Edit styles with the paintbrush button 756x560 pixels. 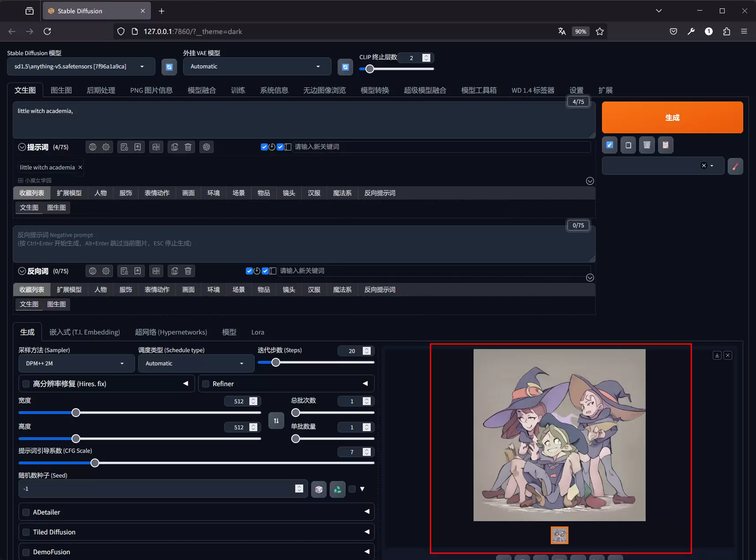pyautogui.click(x=735, y=166)
